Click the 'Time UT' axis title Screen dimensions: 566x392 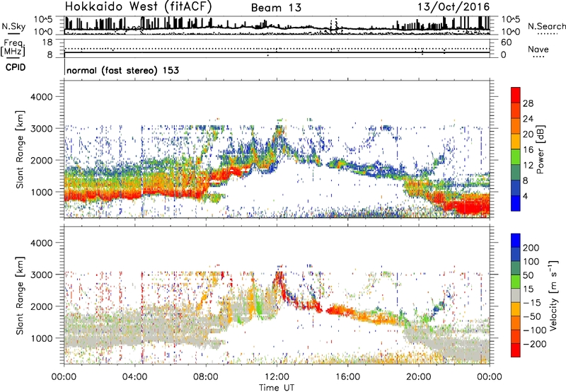277,388
